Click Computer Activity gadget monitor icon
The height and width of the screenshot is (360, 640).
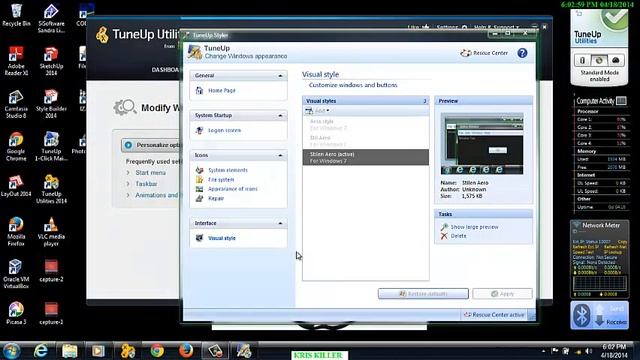click(621, 100)
